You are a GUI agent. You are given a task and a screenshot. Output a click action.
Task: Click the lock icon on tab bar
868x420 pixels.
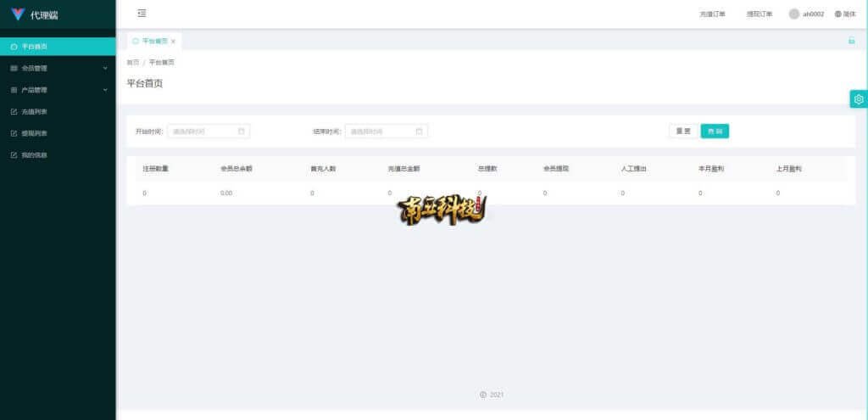(851, 41)
